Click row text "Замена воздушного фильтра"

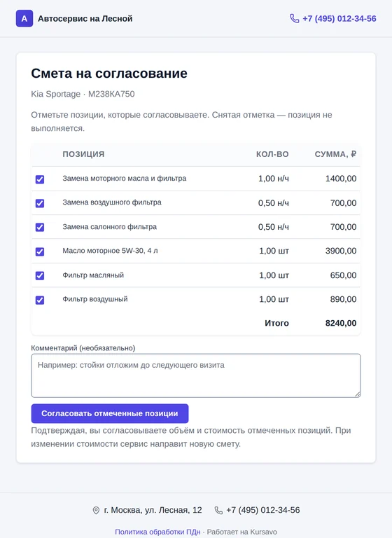(112, 202)
